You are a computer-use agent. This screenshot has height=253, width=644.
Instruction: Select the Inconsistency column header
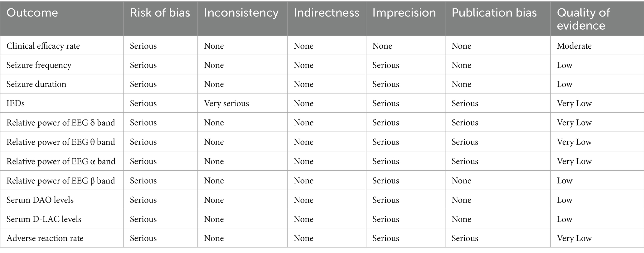(x=241, y=13)
